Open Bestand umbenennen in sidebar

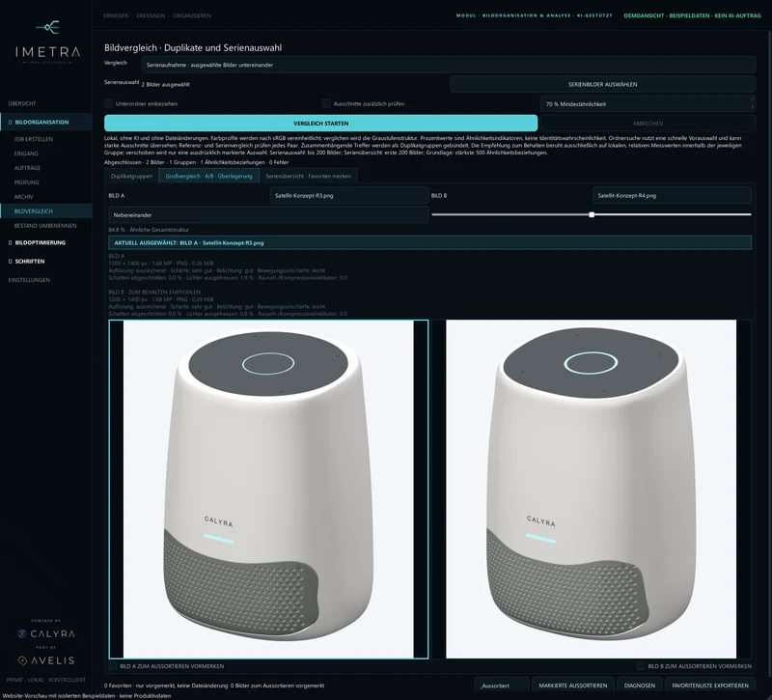pos(45,226)
